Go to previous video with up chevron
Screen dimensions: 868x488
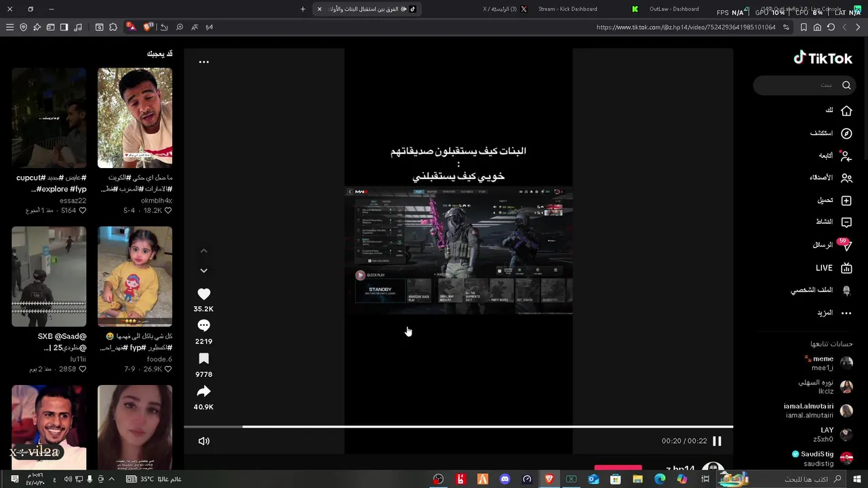coord(203,251)
